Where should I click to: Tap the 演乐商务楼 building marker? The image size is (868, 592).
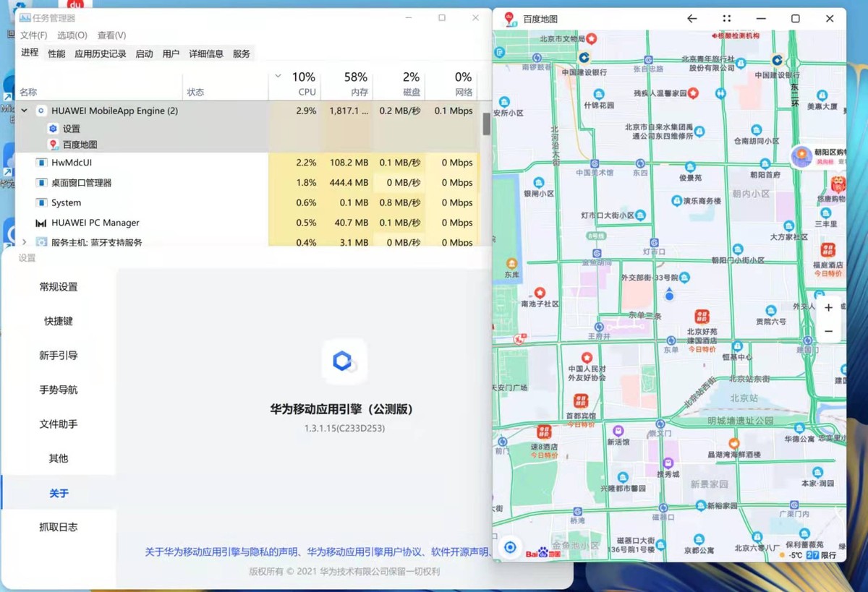tap(677, 200)
